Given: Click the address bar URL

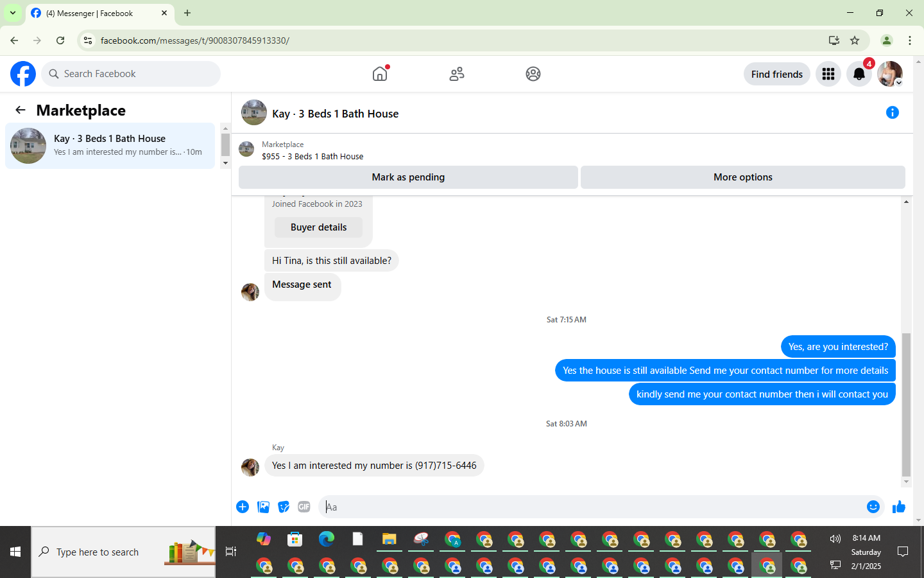Looking at the screenshot, I should (x=195, y=40).
